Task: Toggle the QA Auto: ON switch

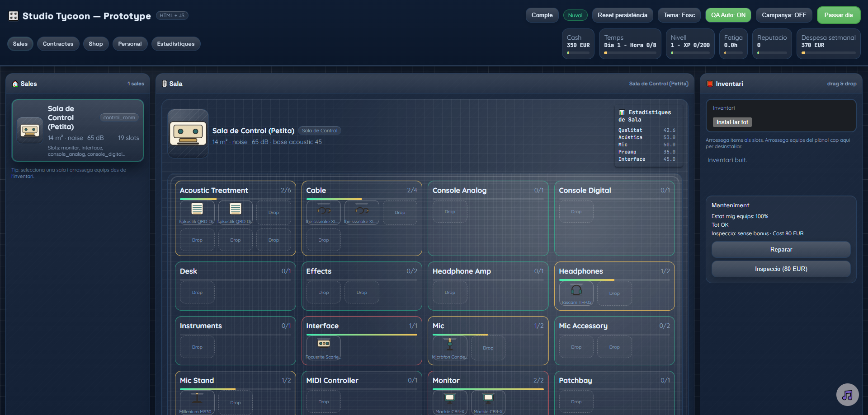Action: pos(728,15)
